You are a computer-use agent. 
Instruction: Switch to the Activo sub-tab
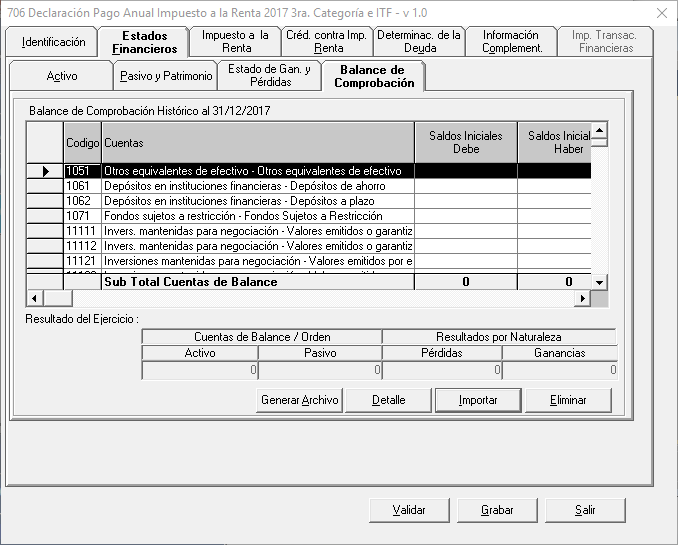click(61, 76)
